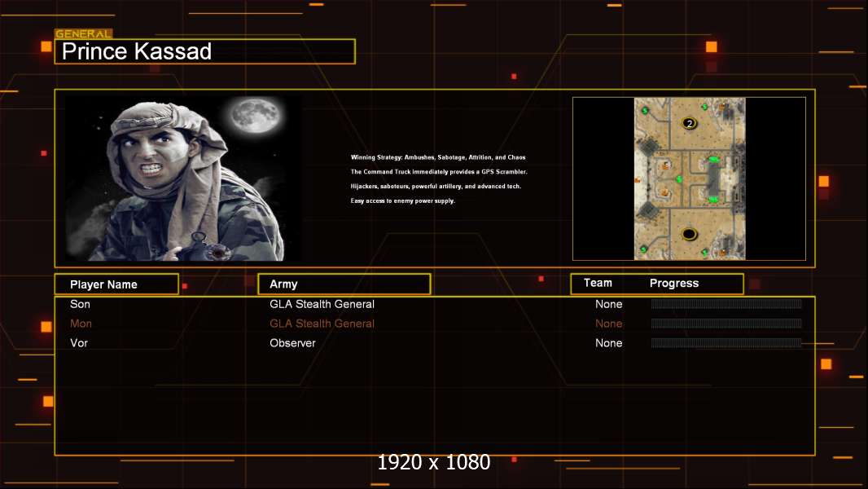Viewport: 868px width, 489px height.
Task: Click the GENERAL label tag
Action: pos(84,33)
